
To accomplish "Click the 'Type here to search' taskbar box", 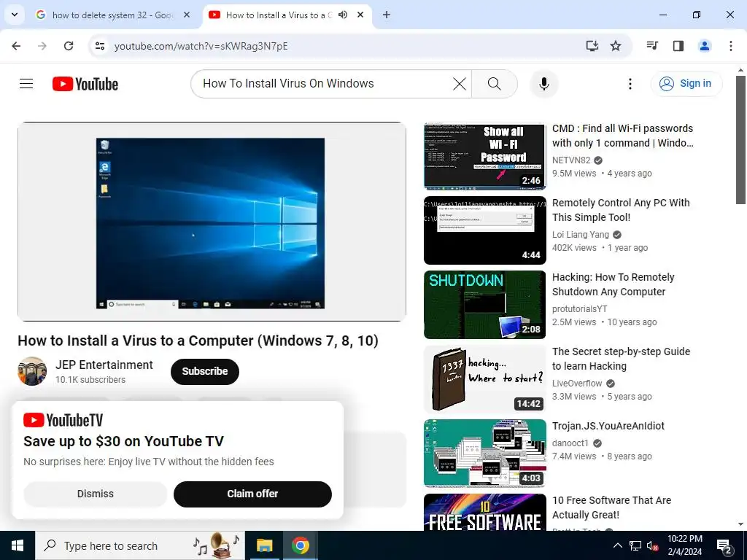I will (140, 545).
